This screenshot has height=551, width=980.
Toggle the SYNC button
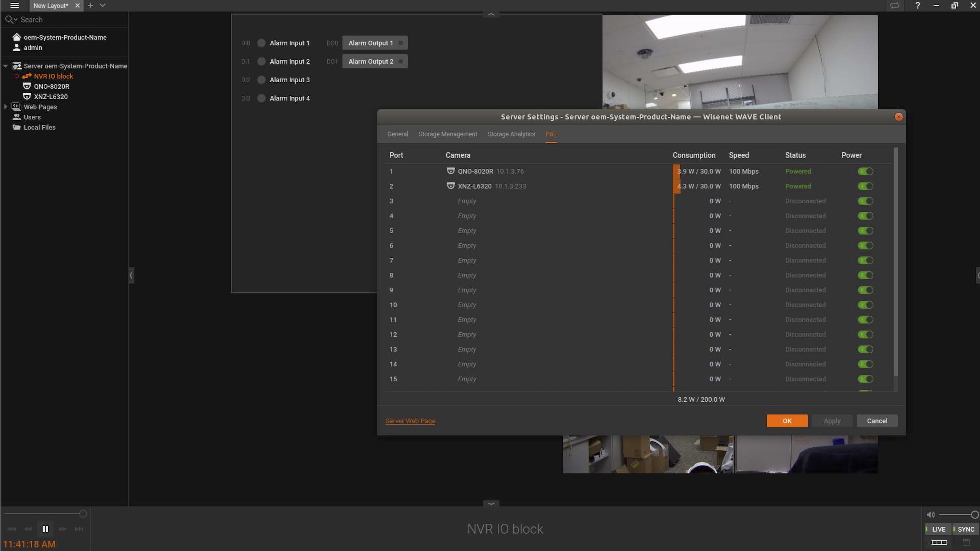tap(965, 529)
